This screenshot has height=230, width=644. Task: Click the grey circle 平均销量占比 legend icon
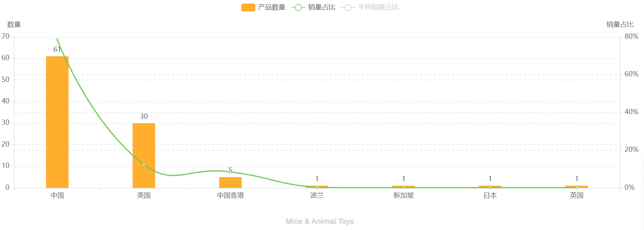348,8
